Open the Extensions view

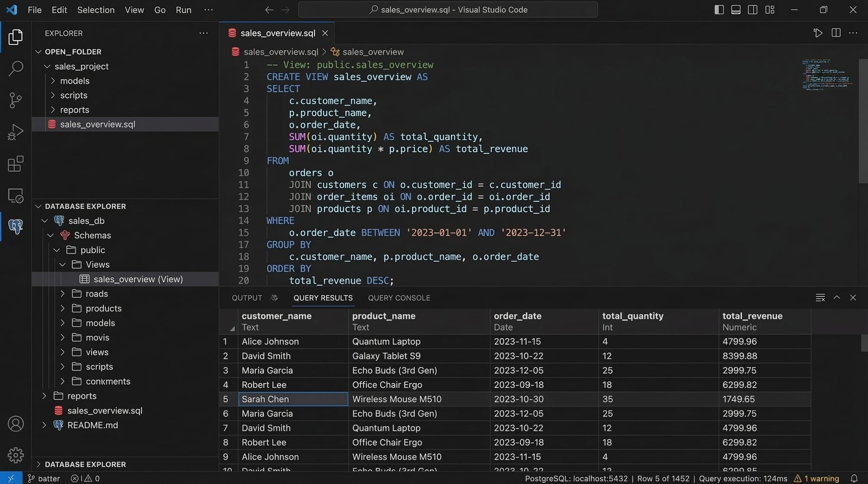point(16,164)
